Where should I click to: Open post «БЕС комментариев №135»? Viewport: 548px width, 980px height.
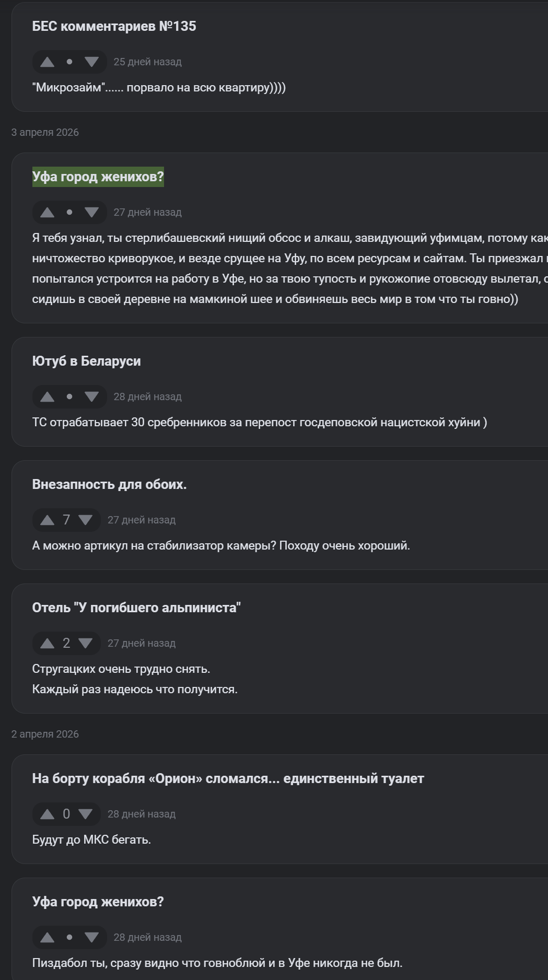coord(114,26)
